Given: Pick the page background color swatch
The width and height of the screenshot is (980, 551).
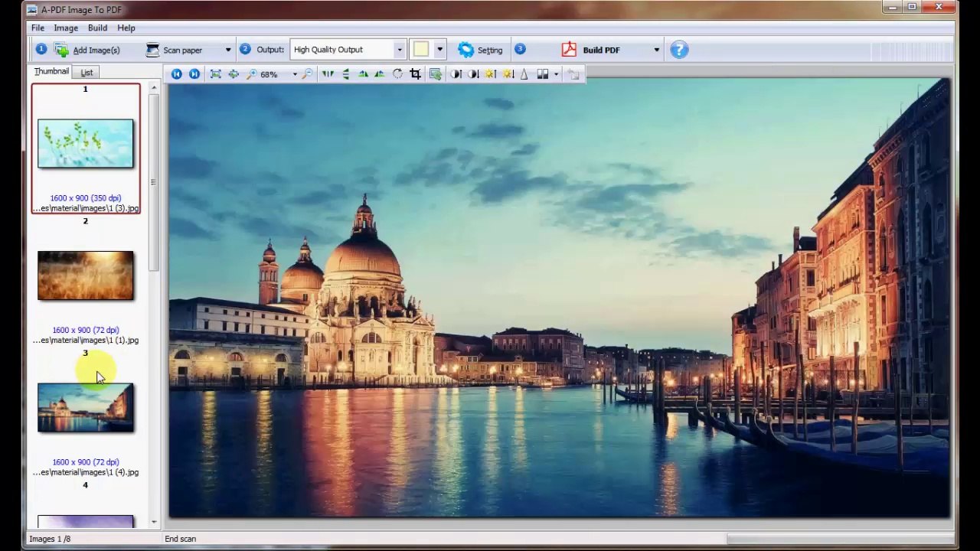Looking at the screenshot, I should (x=421, y=50).
